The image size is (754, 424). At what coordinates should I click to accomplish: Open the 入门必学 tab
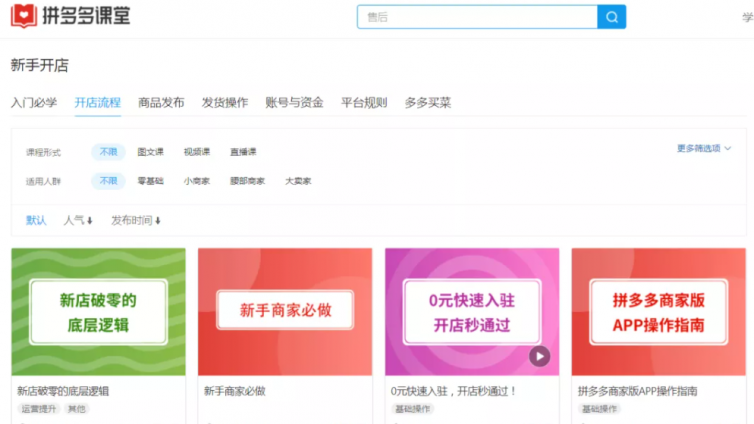[34, 102]
